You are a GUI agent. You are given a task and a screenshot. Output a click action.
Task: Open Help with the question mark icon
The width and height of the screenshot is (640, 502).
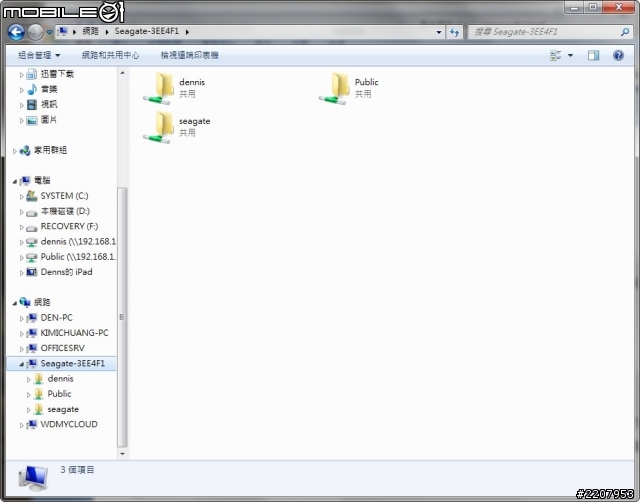pos(618,55)
